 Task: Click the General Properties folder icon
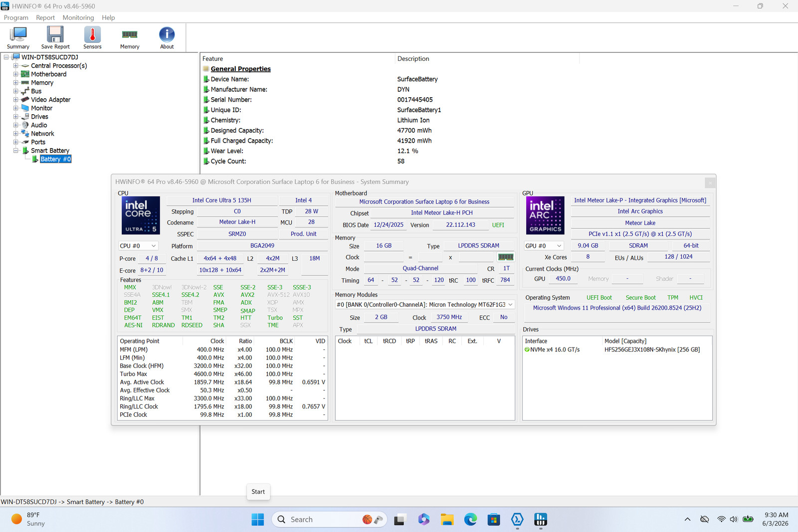pos(206,69)
